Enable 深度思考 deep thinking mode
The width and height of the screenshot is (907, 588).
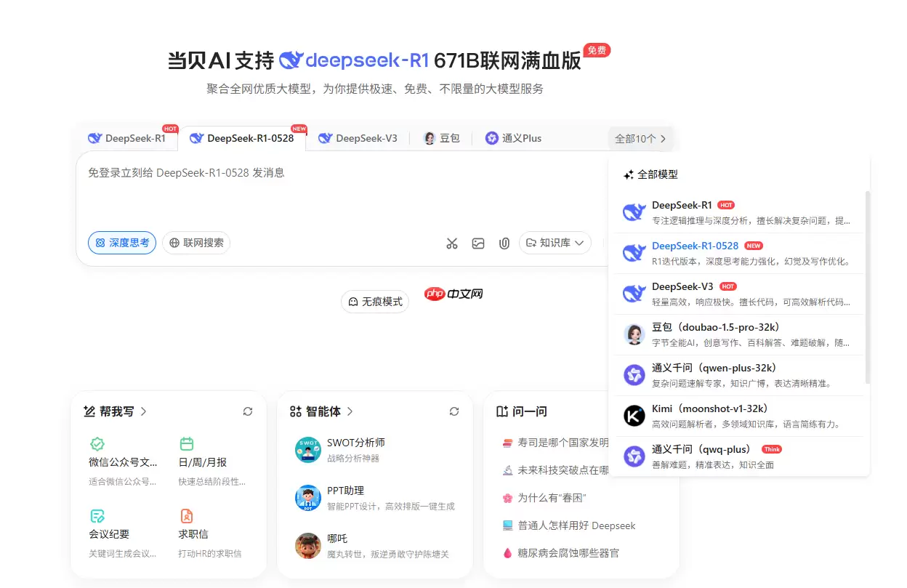tap(121, 243)
